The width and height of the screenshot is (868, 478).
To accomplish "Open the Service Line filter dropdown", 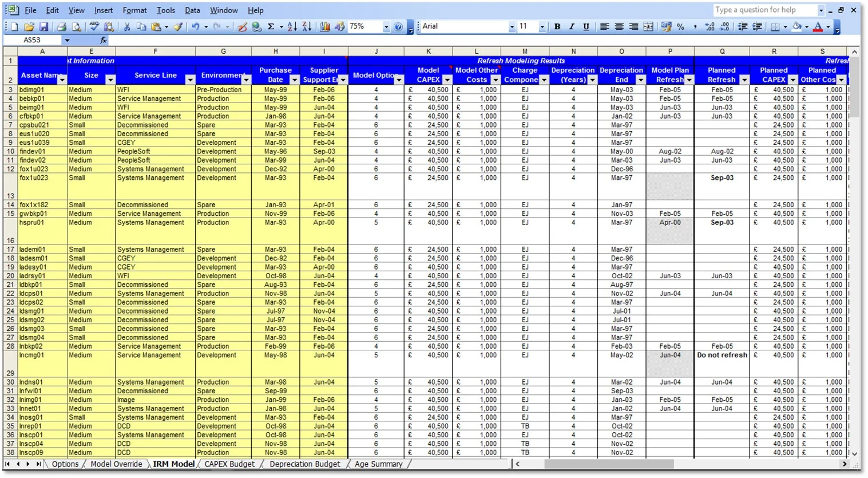I will click(190, 80).
